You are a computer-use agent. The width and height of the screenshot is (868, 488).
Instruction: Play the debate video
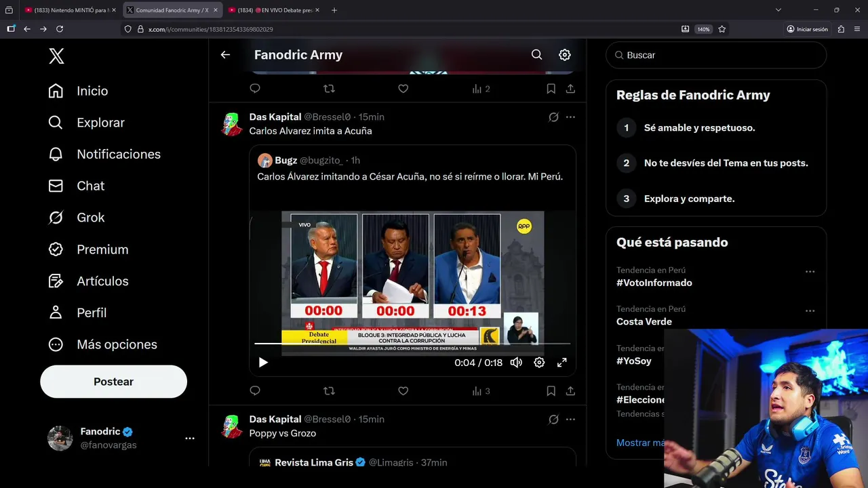(263, 363)
